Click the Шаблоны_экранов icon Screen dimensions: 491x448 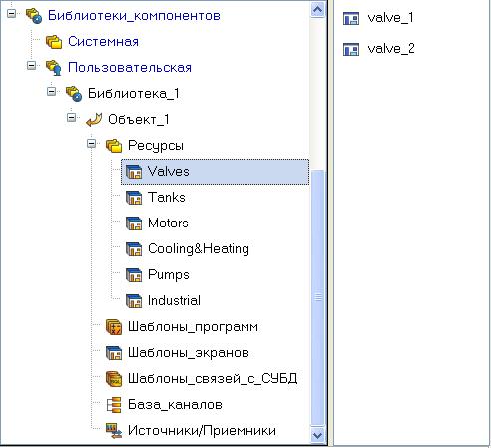coord(114,353)
